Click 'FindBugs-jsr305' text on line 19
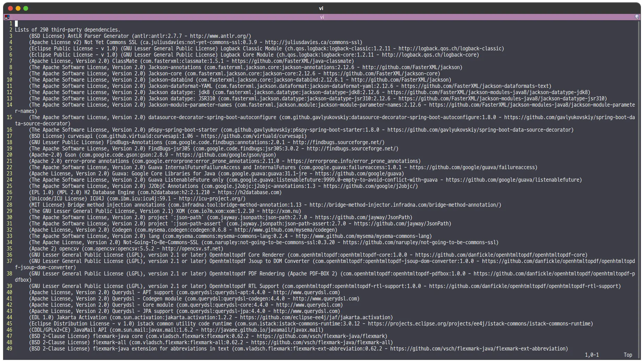Viewport: 644px width, 363px height. coord(169,149)
